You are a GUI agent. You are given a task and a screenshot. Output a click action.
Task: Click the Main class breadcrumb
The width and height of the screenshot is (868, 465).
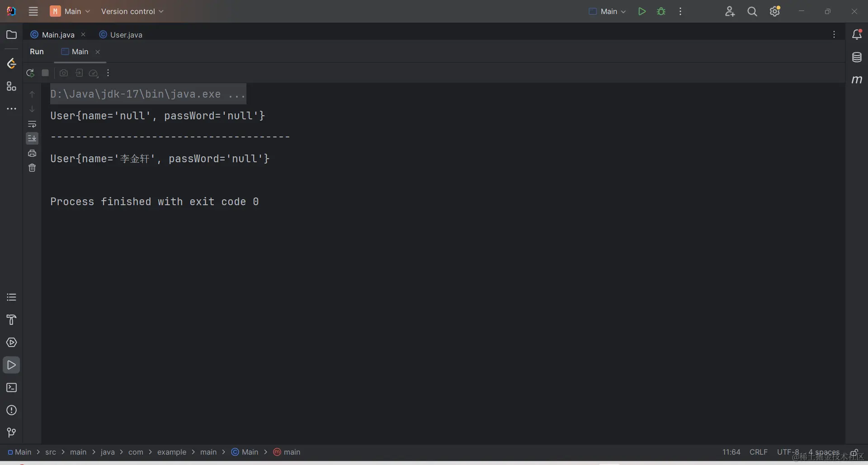(245, 452)
